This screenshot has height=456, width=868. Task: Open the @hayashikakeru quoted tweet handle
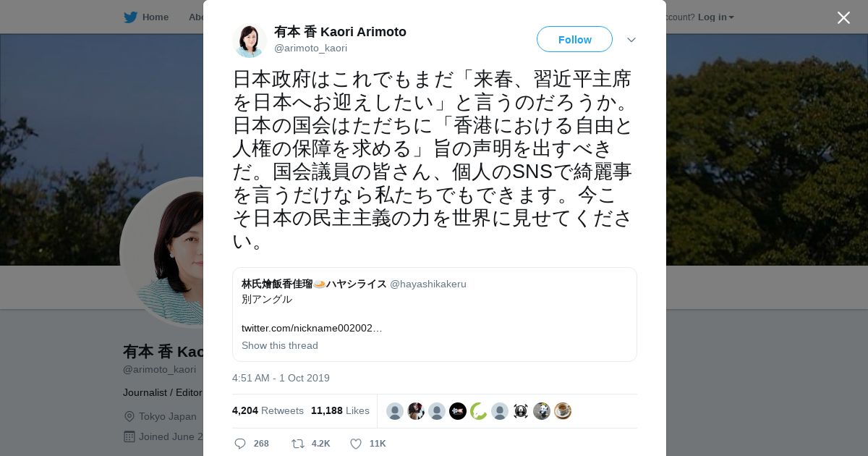pyautogui.click(x=428, y=284)
